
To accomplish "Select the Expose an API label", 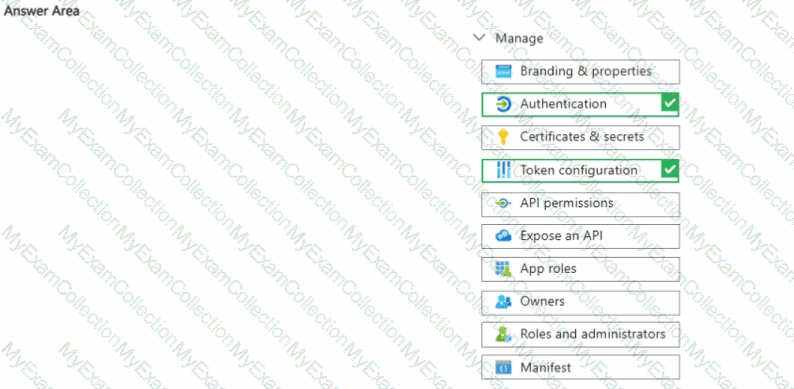I will click(561, 236).
